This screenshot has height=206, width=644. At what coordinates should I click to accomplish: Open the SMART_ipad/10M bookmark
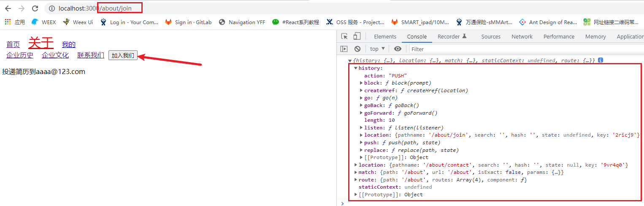pyautogui.click(x=420, y=22)
